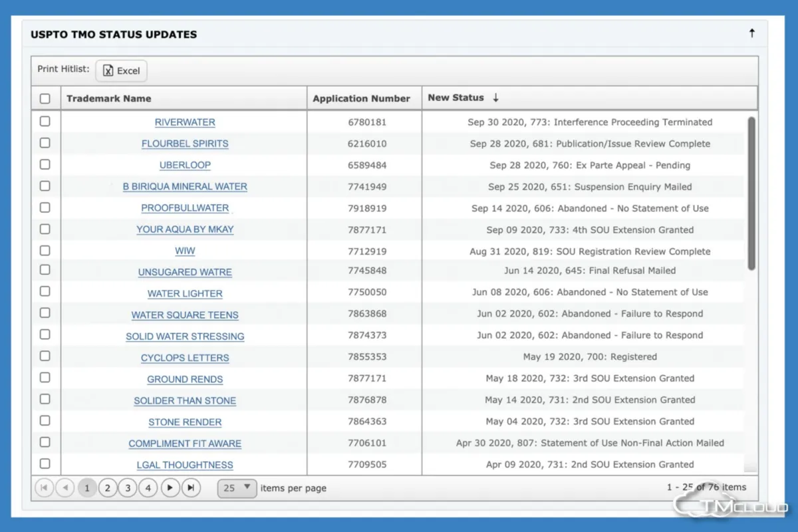Check the box for RIVERWATER row
Screen dimensions: 798x532
(45, 122)
